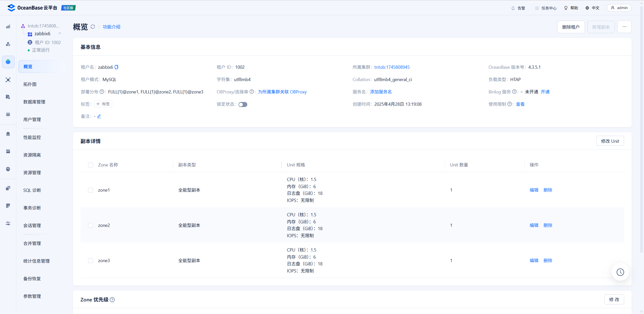644x314 pixels.
Task: Select all zones via header checkbox
Action: pyautogui.click(x=91, y=165)
